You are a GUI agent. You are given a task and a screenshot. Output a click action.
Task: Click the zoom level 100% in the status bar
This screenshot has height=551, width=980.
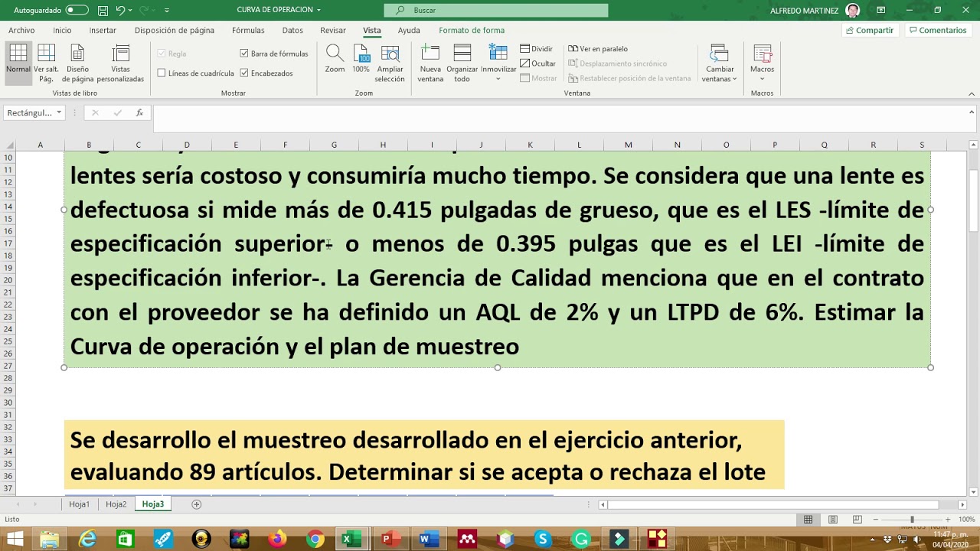click(966, 520)
